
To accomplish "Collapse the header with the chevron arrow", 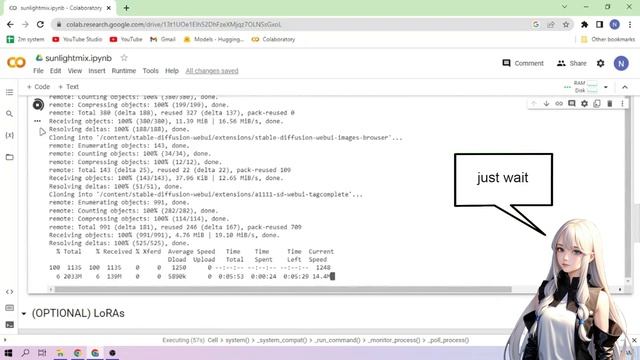I will tap(625, 87).
